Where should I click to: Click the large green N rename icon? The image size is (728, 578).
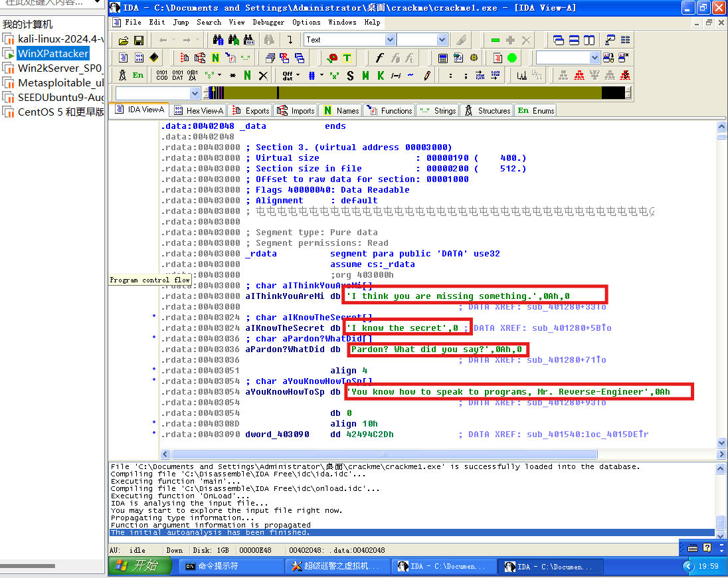[x=248, y=75]
